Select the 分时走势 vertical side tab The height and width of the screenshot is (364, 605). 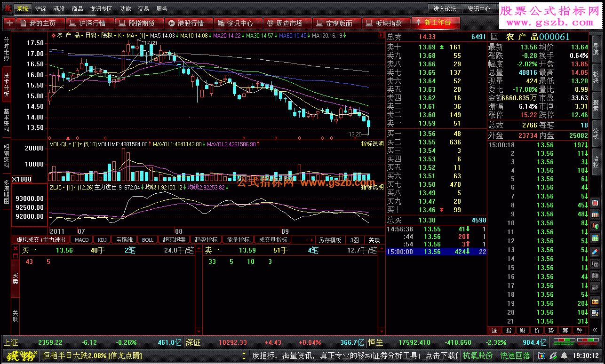(x=6, y=49)
